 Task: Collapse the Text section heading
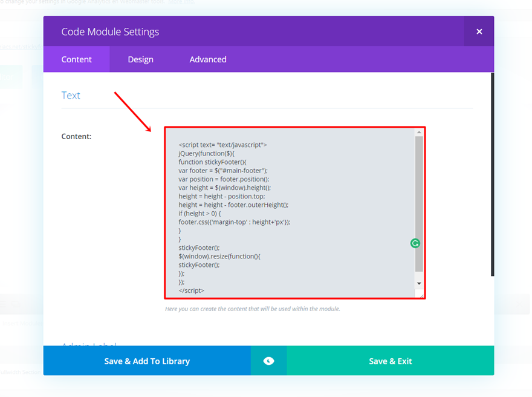coord(71,96)
